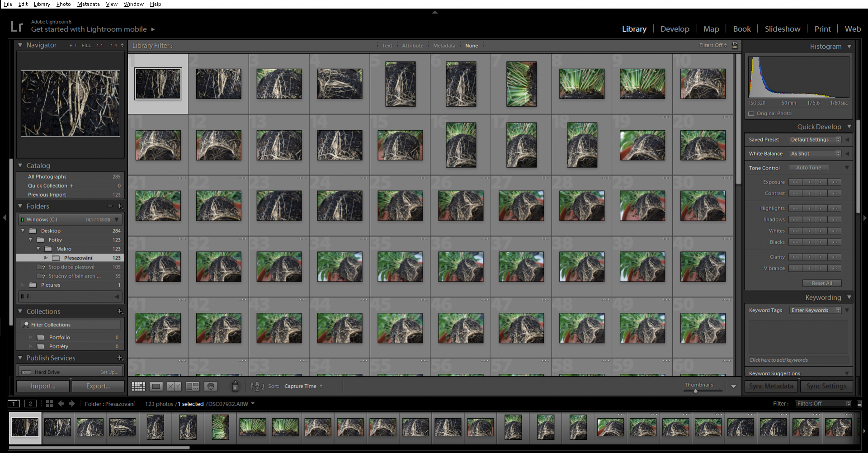868x453 pixels.
Task: Open the White Balance As Shot dropdown
Action: click(x=815, y=154)
